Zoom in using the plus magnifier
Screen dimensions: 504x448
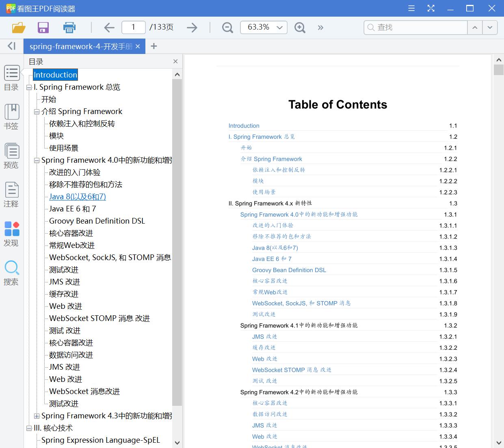pyautogui.click(x=300, y=28)
